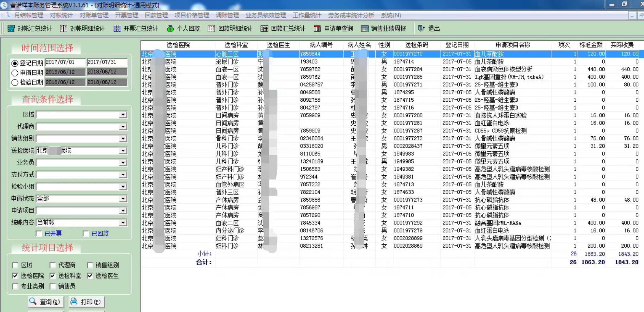Viewport: 644px width, 312px height.
Task: Expand the 统账内容 combo box
Action: coord(124,222)
